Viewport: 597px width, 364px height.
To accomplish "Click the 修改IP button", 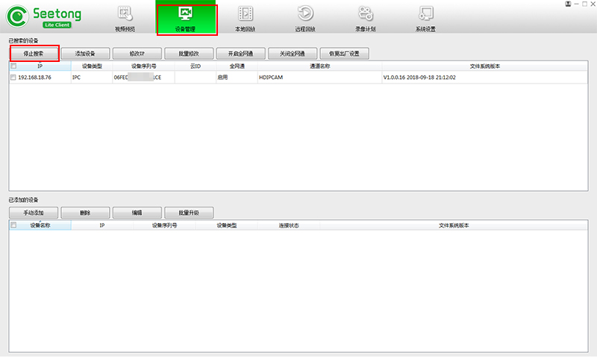I will coord(138,54).
